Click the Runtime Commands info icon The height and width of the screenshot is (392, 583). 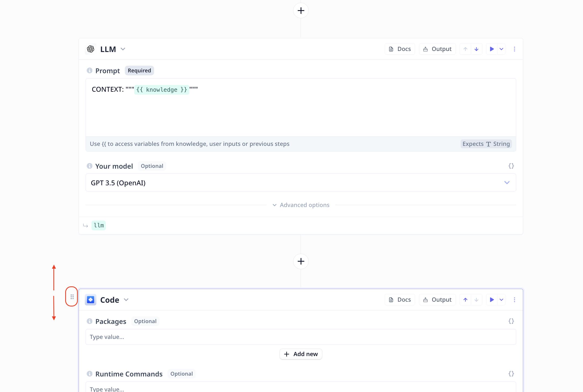coord(89,374)
